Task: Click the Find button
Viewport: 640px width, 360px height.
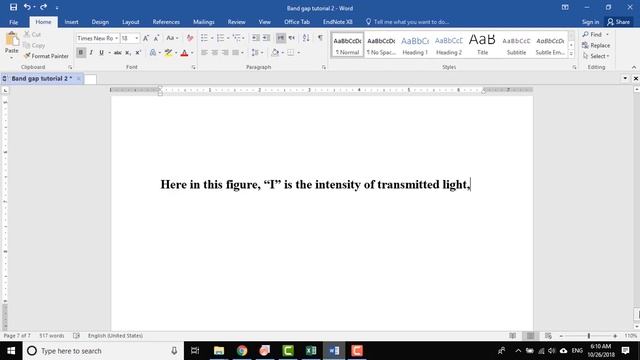Action: click(592, 35)
